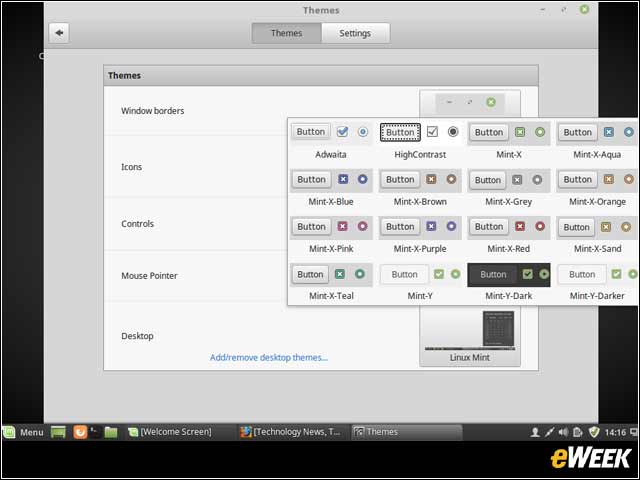Launch Firefox from the panel launcher
The width and height of the screenshot is (640, 480).
(x=80, y=432)
